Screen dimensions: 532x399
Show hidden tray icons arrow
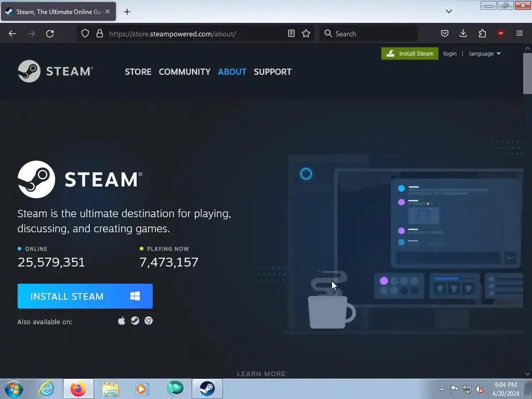pos(442,389)
